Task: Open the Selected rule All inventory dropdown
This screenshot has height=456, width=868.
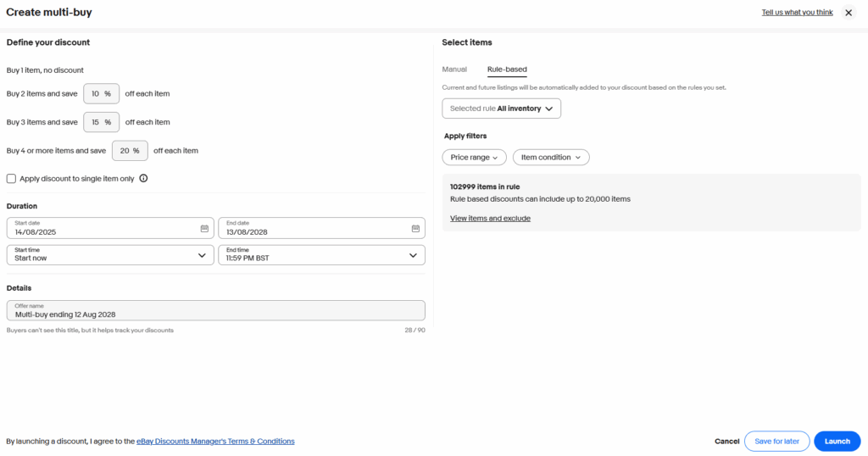Action: (x=502, y=108)
